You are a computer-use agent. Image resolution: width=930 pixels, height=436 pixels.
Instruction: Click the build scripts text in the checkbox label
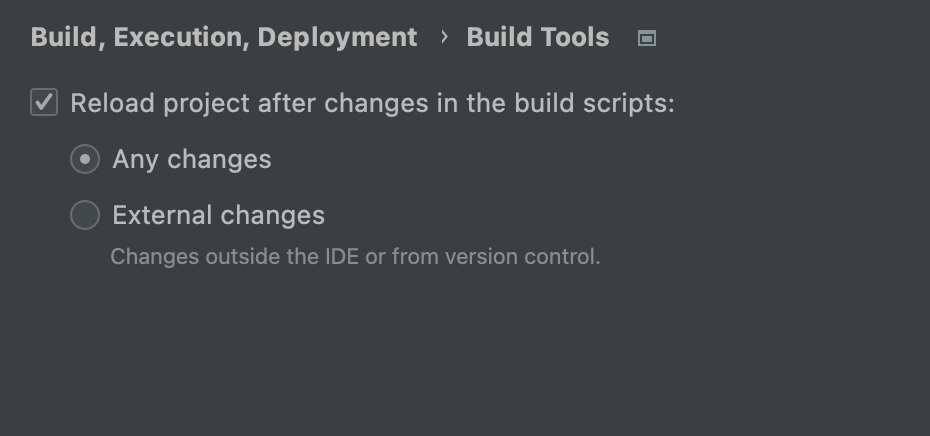click(x=601, y=103)
